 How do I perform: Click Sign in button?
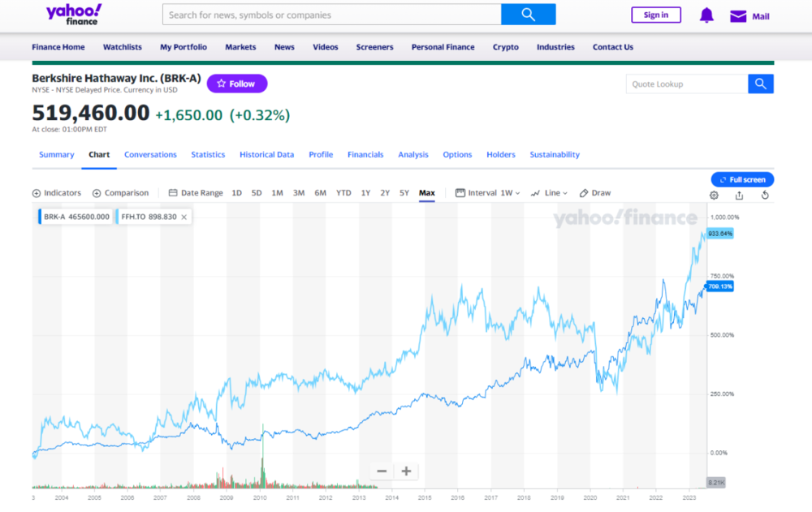pyautogui.click(x=655, y=15)
